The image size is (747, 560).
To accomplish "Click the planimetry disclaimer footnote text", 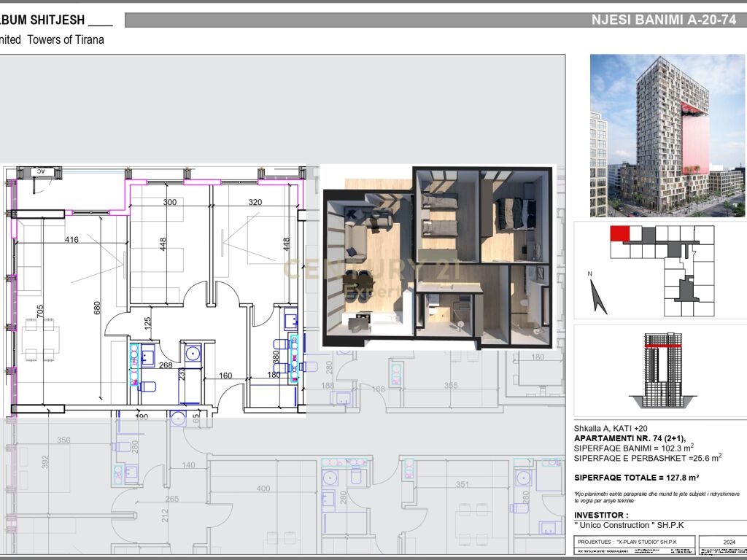I will click(x=657, y=497).
